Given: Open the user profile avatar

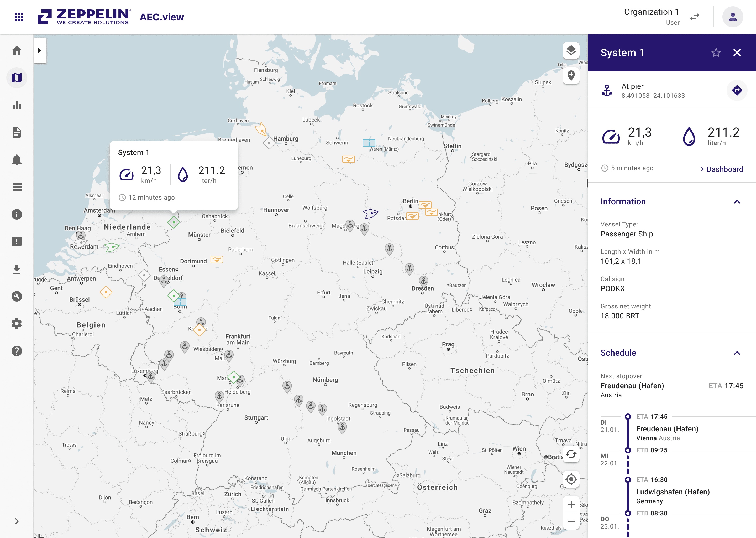Looking at the screenshot, I should pos(732,17).
